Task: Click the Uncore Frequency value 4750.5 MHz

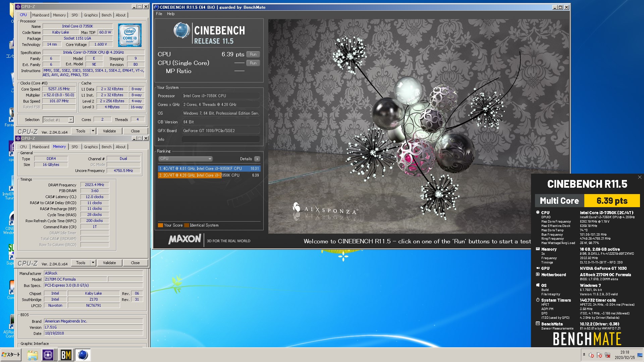Action: (x=123, y=171)
